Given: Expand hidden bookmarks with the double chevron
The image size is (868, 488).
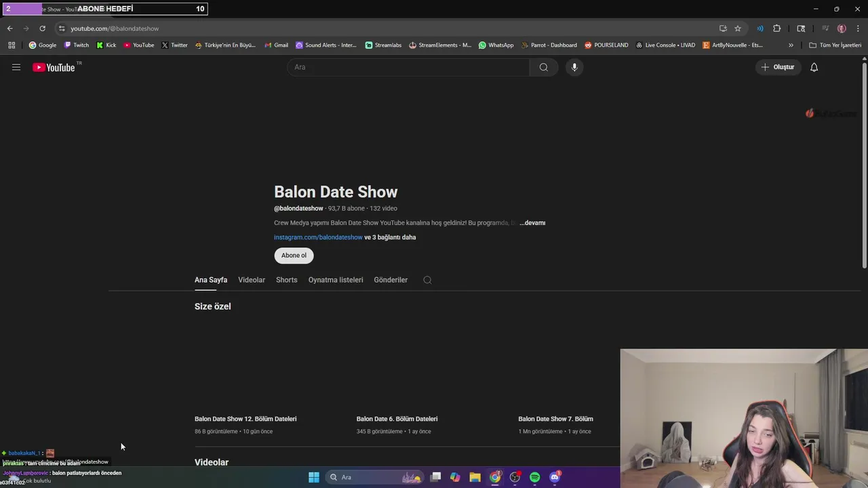Looking at the screenshot, I should (x=791, y=45).
